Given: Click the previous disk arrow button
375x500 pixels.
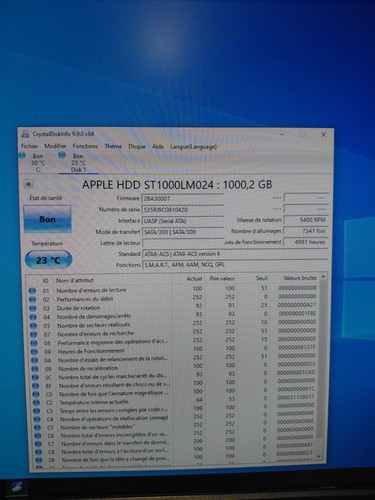Looking at the screenshot, I should point(28,184).
